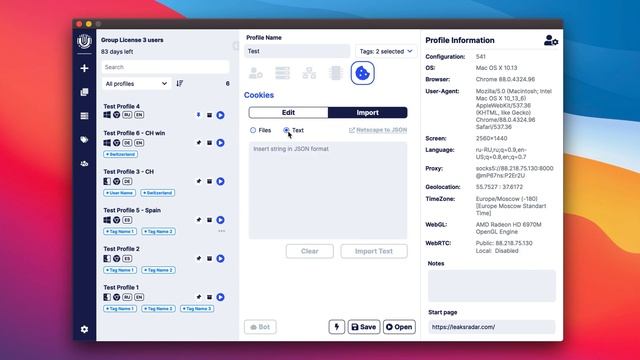Click the quick lightning action button
This screenshot has width=640, height=360.
pos(337,327)
